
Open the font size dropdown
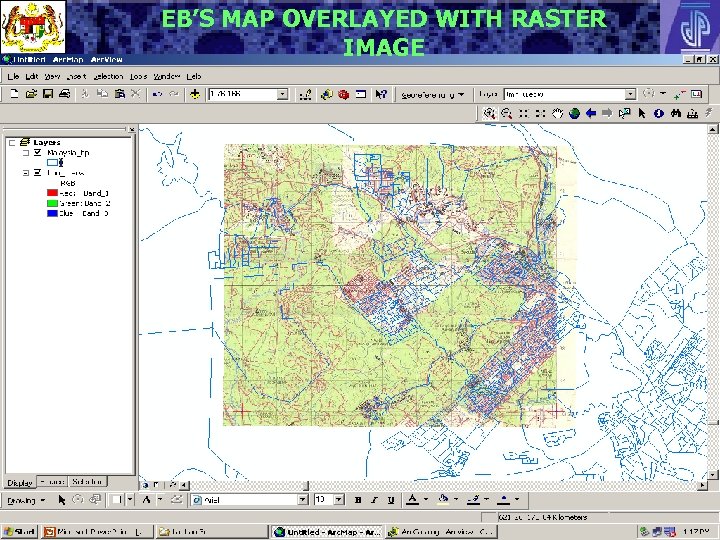tap(339, 500)
